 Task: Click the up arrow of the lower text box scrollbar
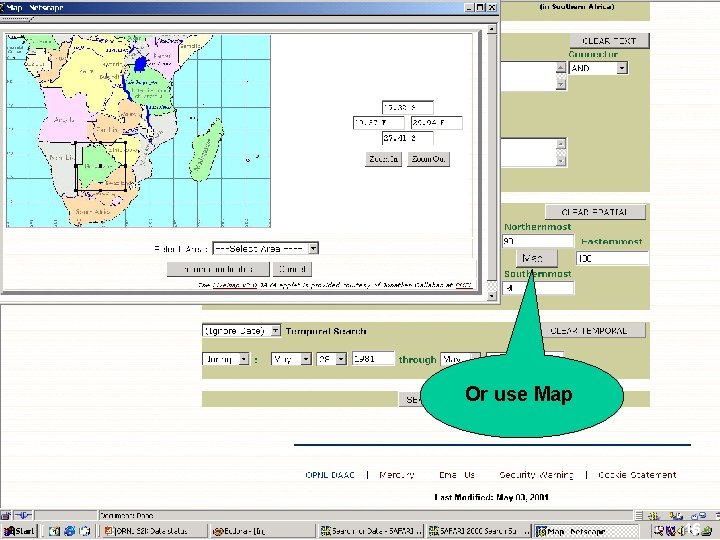561,144
